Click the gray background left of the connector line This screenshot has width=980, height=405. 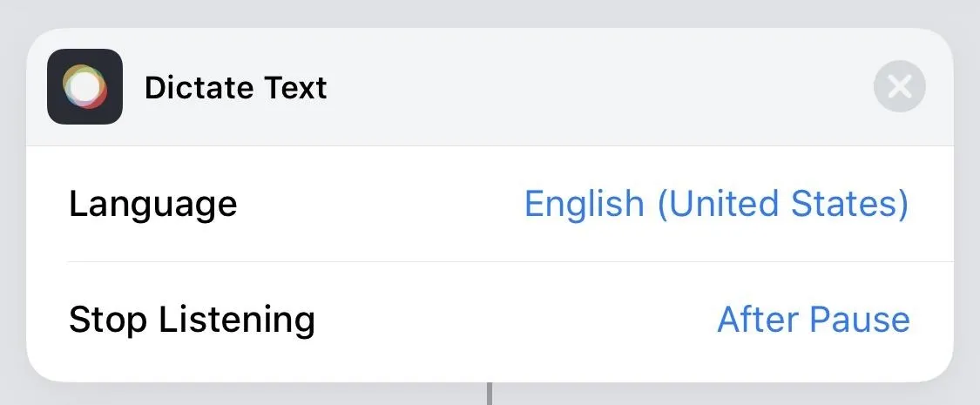tap(250, 395)
